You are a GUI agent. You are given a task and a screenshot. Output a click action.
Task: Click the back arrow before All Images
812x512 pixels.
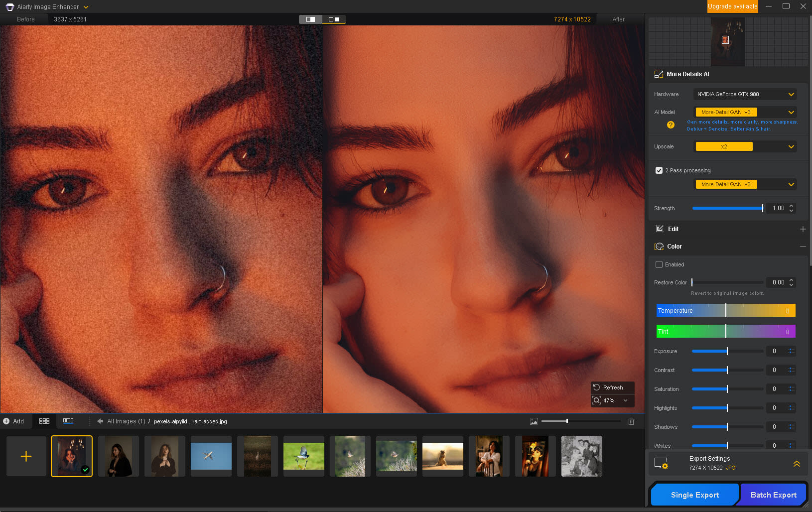100,421
